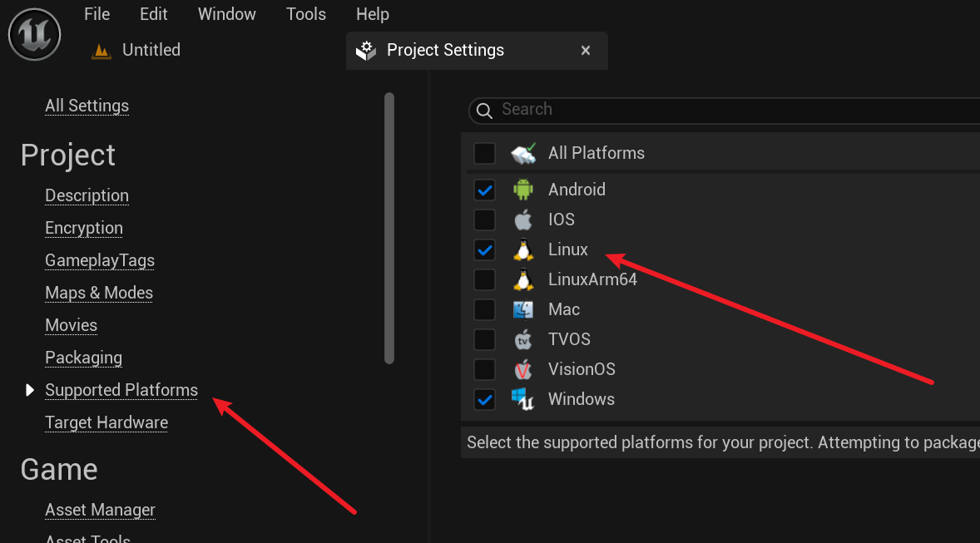Screen dimensions: 980x543
Task: Open the Packaging settings
Action: point(84,358)
